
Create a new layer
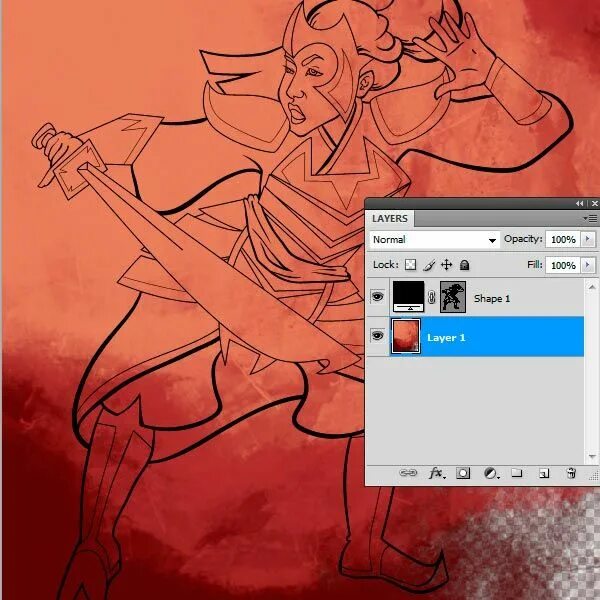click(544, 474)
